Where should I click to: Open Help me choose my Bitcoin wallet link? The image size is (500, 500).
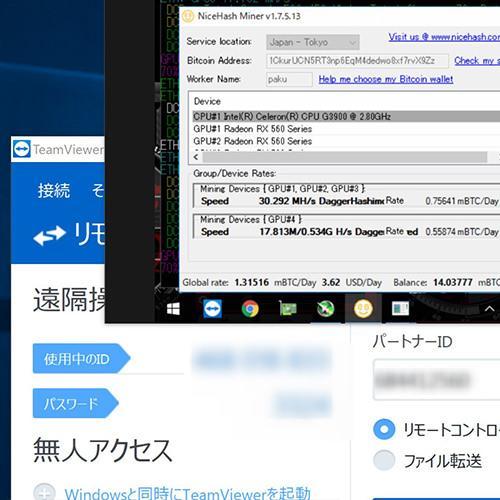point(386,79)
